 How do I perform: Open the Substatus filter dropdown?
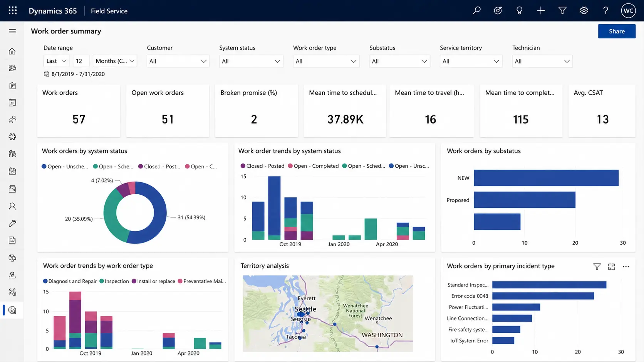click(x=399, y=61)
